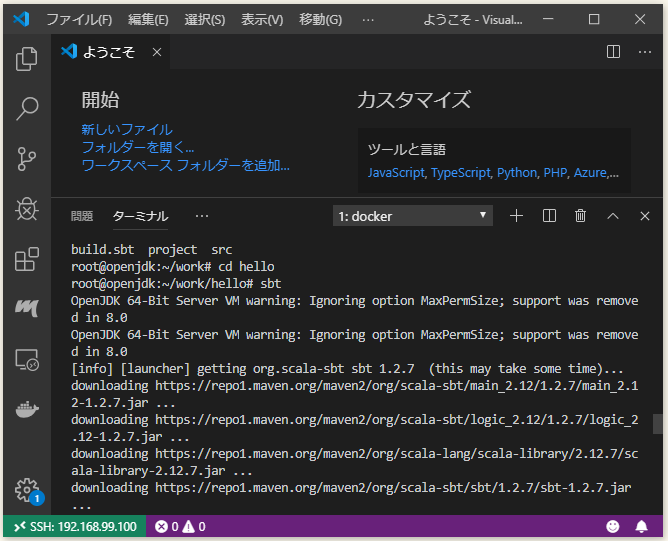
Task: Open the 移動(G) menu
Action: point(320,20)
